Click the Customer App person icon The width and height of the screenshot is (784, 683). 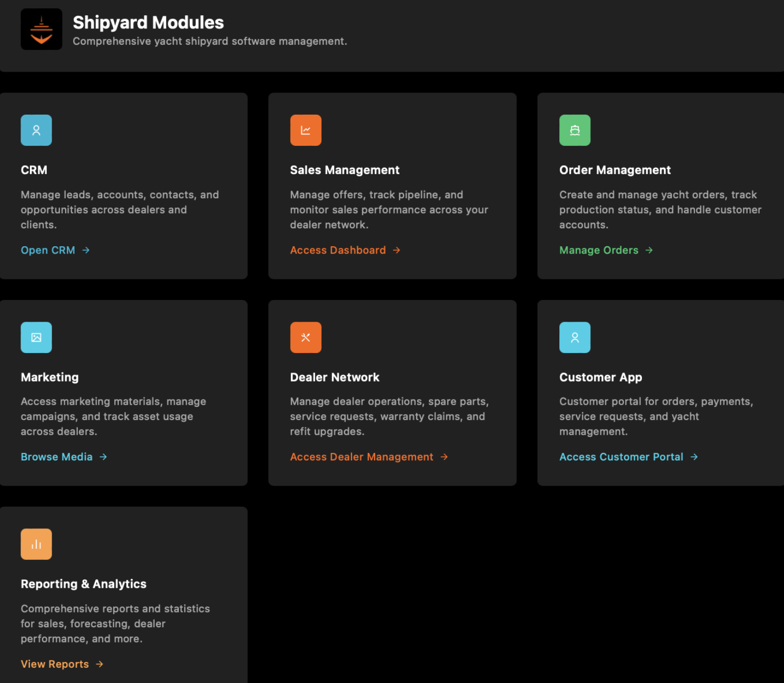point(575,337)
